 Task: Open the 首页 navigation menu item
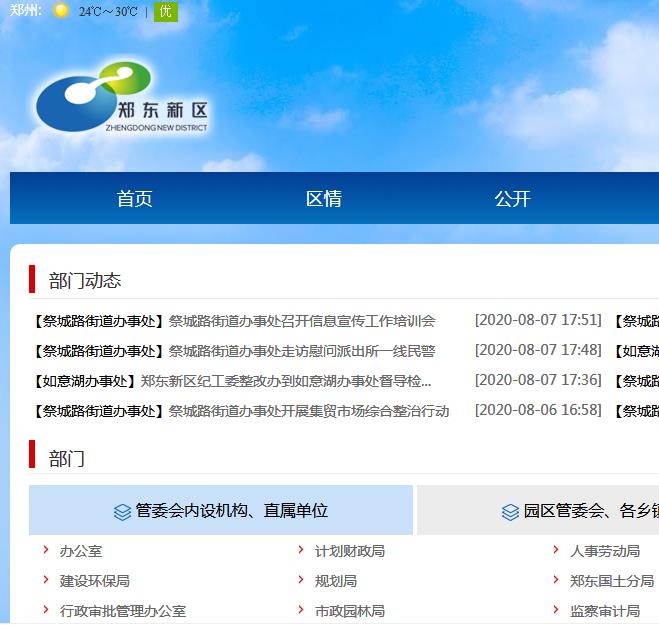pos(134,199)
